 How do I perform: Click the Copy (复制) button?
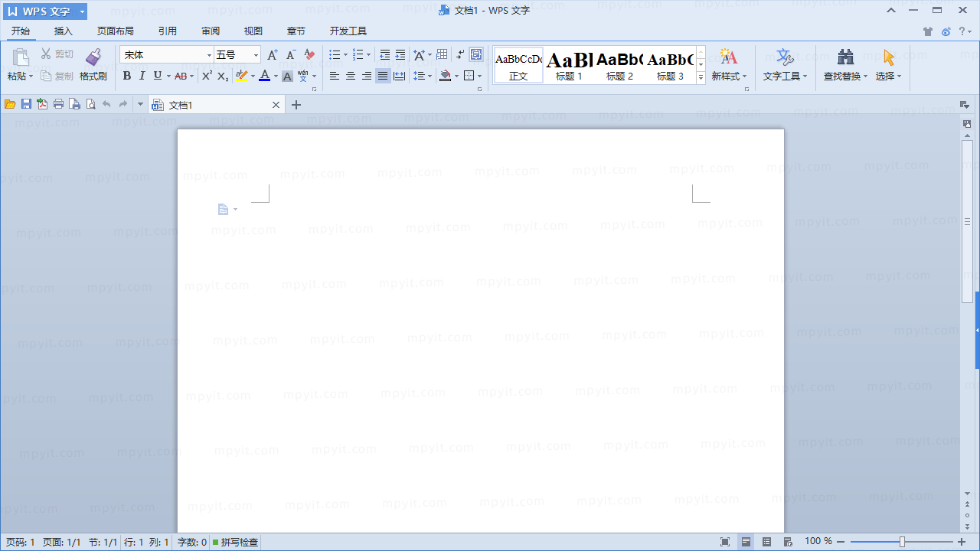click(57, 76)
